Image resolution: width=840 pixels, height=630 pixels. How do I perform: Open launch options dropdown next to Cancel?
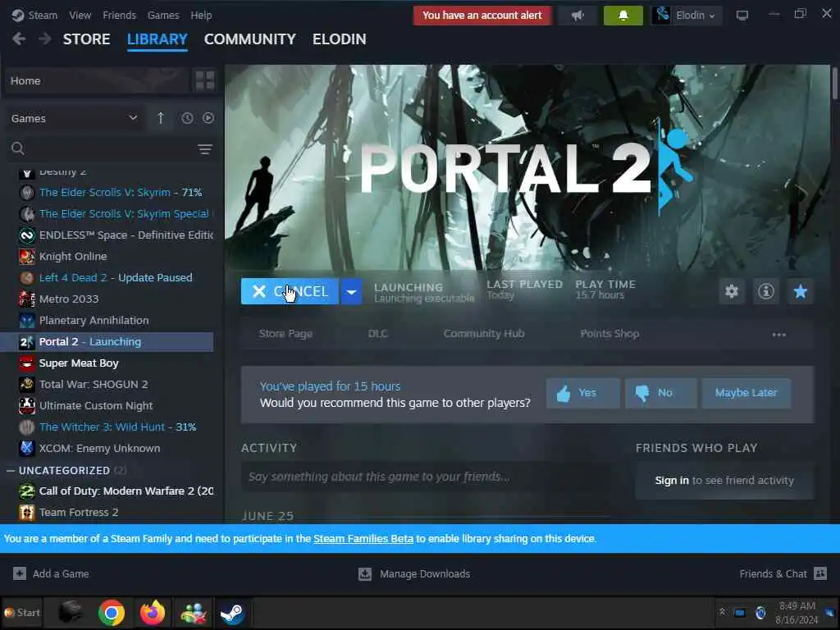[351, 291]
